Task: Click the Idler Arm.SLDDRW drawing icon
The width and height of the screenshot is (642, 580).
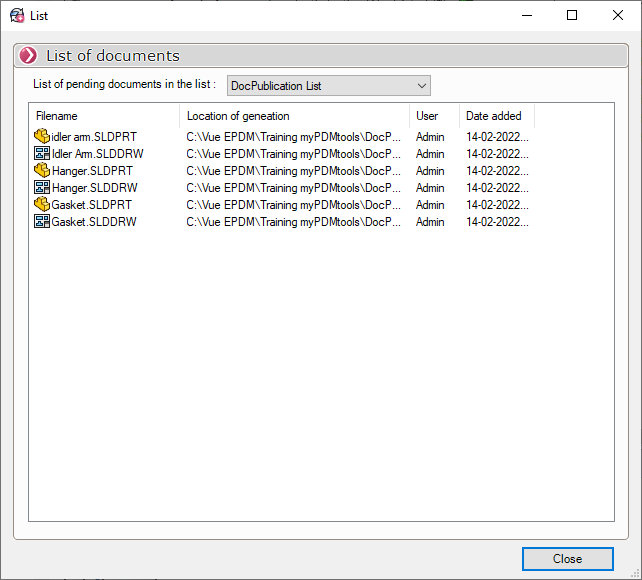Action: point(42,154)
